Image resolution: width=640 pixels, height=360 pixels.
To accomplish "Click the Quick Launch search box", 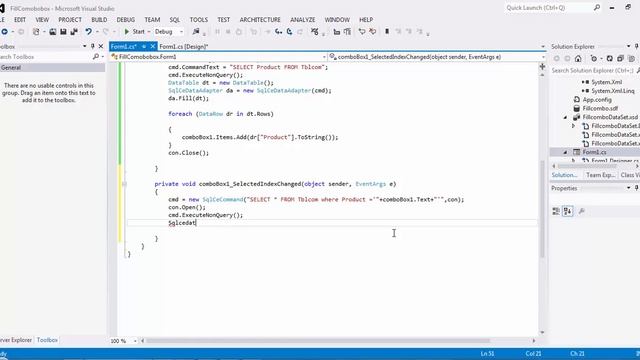I will [553, 8].
